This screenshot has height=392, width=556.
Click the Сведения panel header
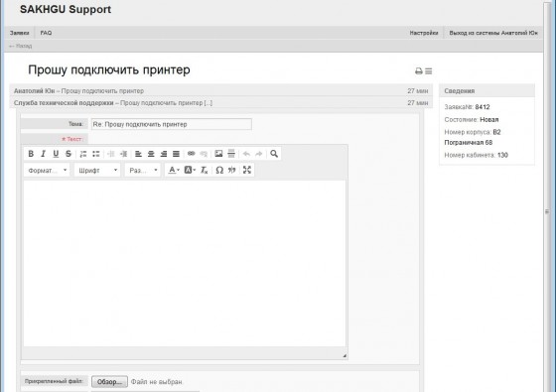[486, 90]
